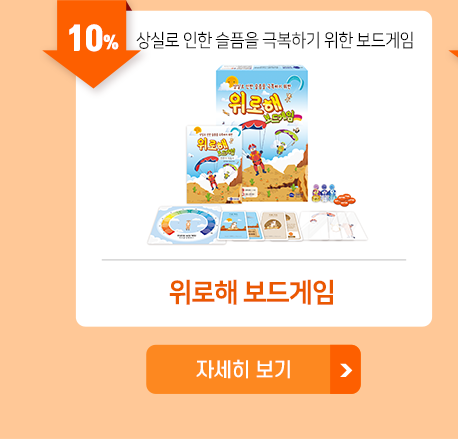Click the pile of orange tokens
458x439 pixels.
click(345, 200)
